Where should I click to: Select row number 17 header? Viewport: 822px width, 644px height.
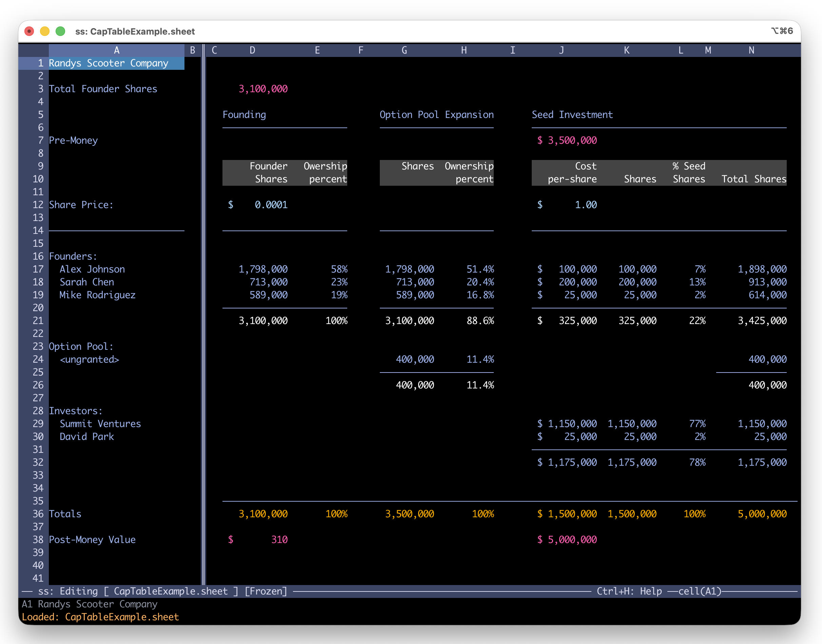click(38, 269)
